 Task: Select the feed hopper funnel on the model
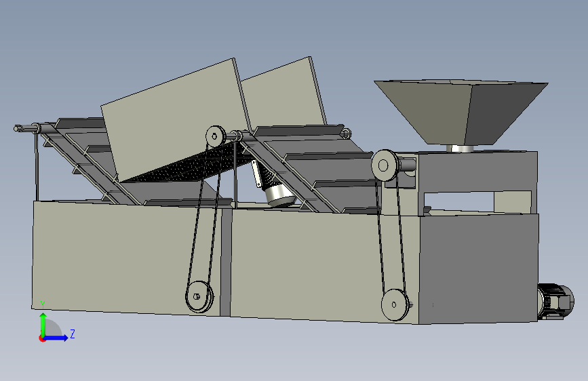(x=461, y=112)
